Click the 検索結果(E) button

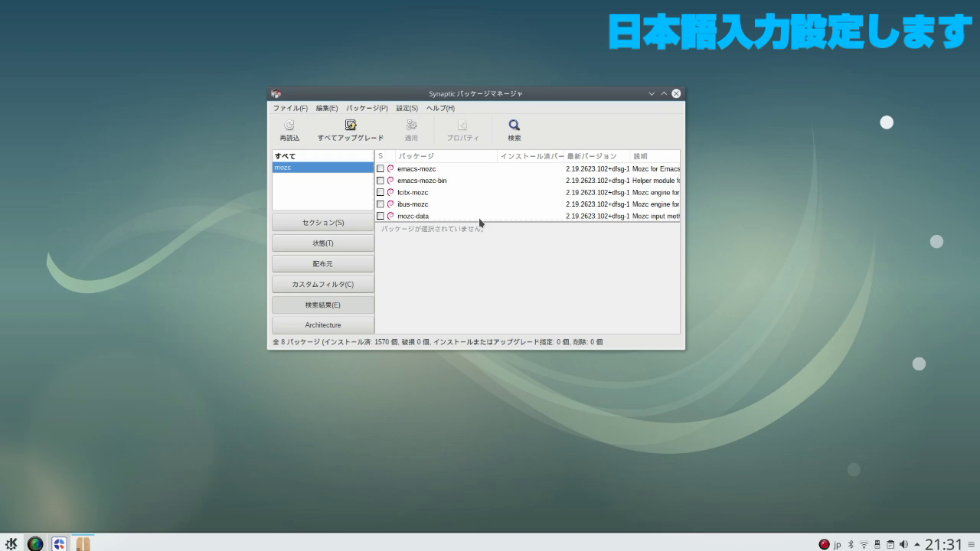click(x=323, y=305)
